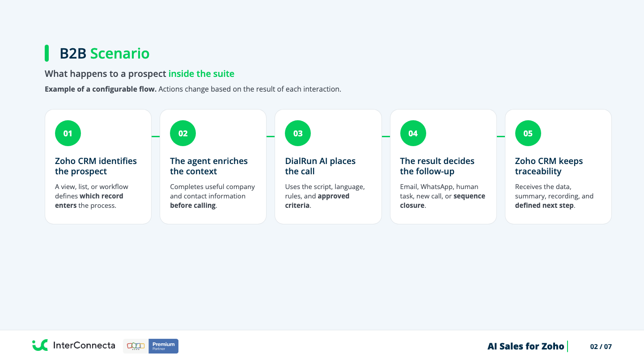The width and height of the screenshot is (644, 362).
Task: Click the green 04 step circle
Action: [413, 133]
